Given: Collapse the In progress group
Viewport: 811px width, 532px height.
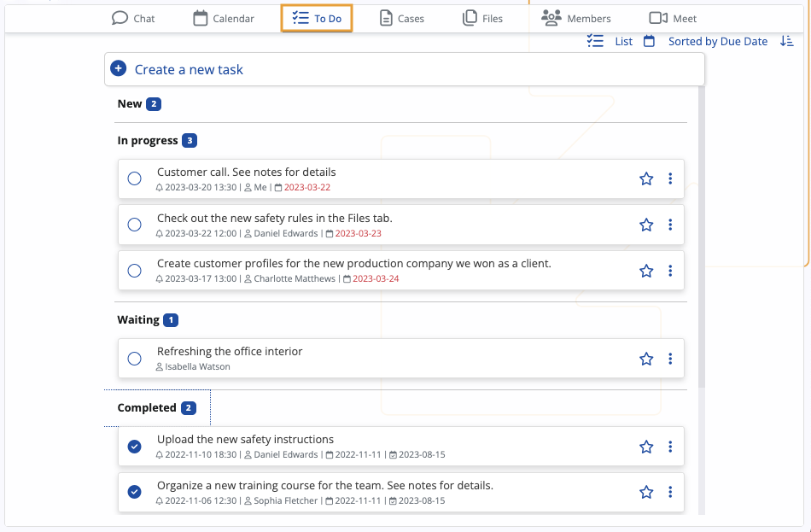Looking at the screenshot, I should point(148,141).
